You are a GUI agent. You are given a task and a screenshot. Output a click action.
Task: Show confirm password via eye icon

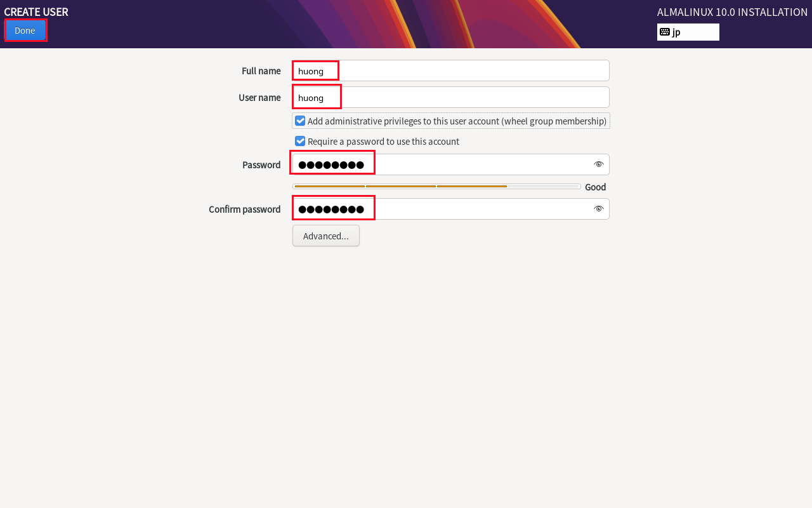(598, 209)
